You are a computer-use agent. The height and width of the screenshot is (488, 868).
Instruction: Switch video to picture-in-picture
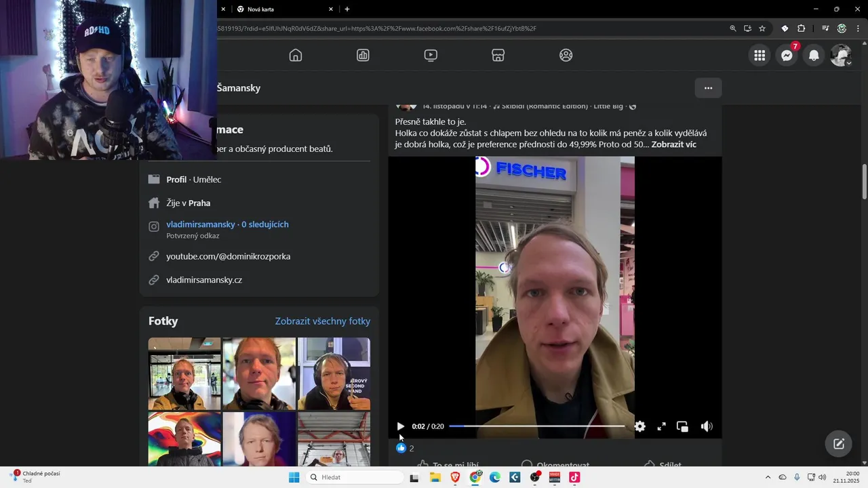(x=682, y=426)
